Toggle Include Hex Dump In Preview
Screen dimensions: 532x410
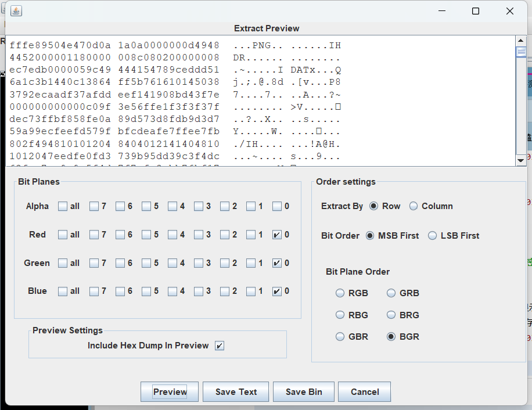tap(220, 346)
